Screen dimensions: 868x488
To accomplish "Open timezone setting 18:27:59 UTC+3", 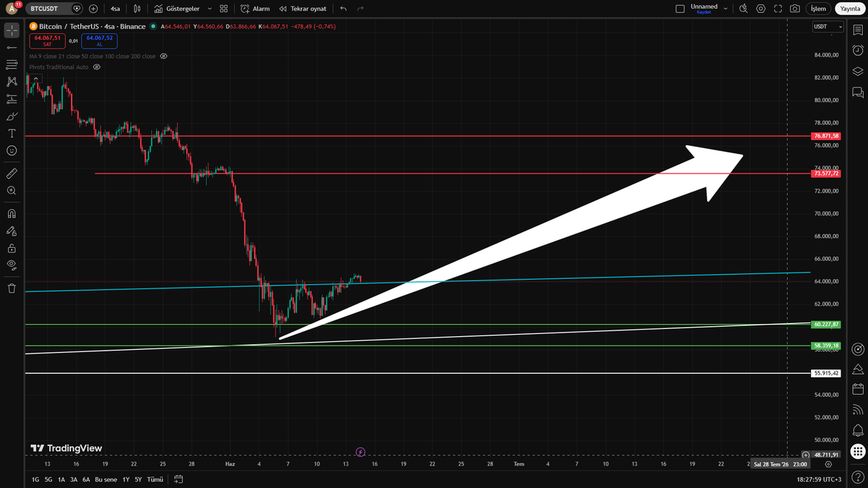I will 819,479.
